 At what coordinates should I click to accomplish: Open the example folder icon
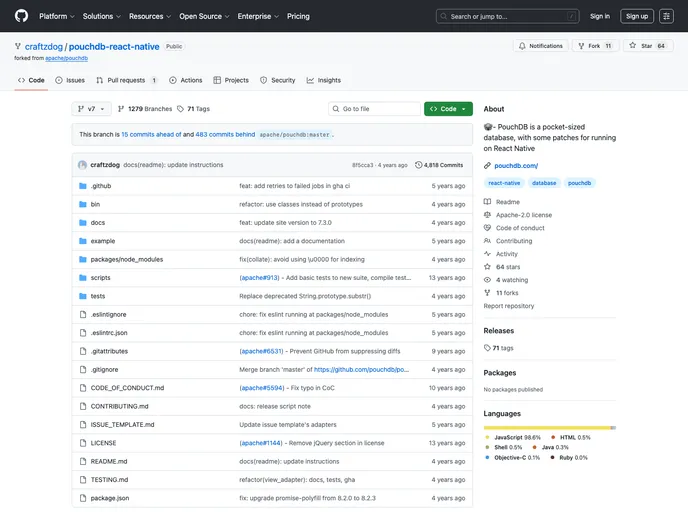click(82, 241)
